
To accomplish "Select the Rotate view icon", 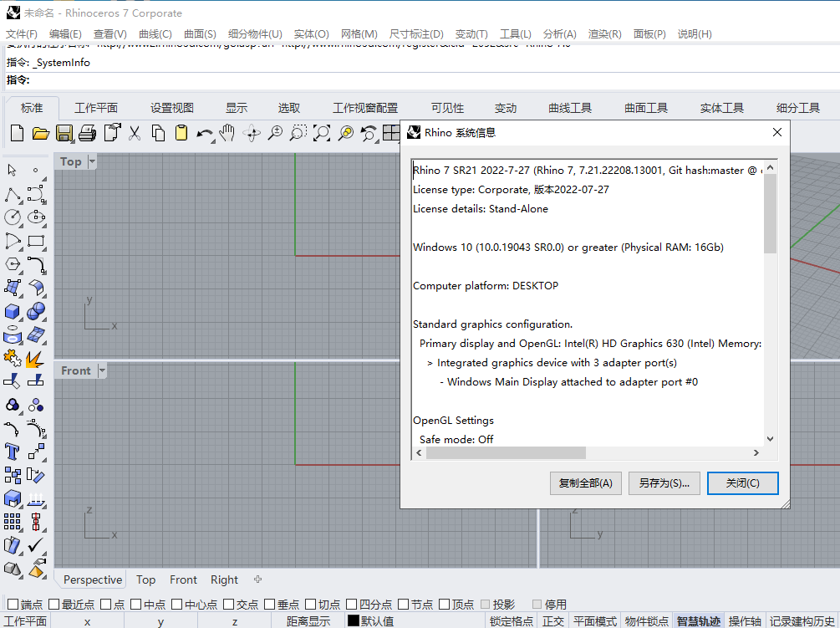I will pyautogui.click(x=252, y=133).
